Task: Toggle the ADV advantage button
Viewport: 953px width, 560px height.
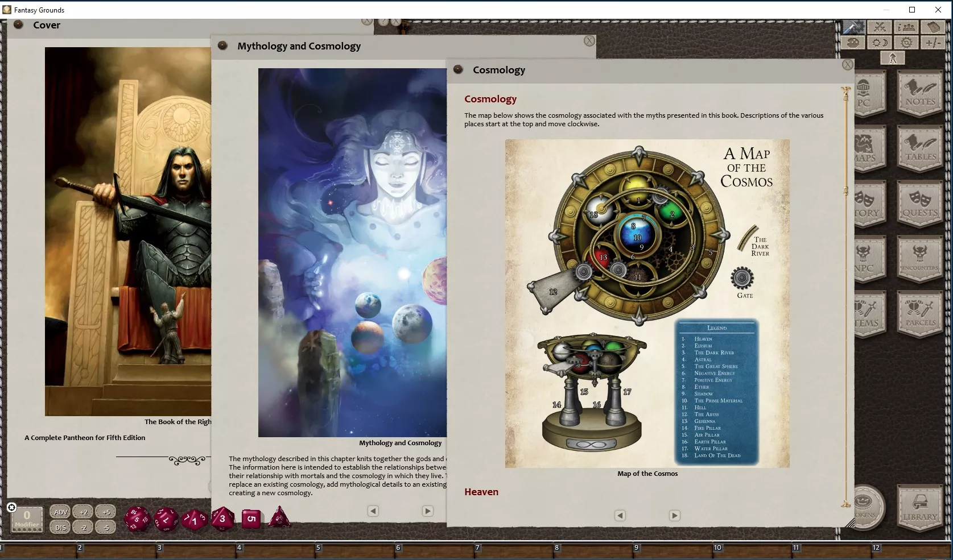Action: (61, 512)
